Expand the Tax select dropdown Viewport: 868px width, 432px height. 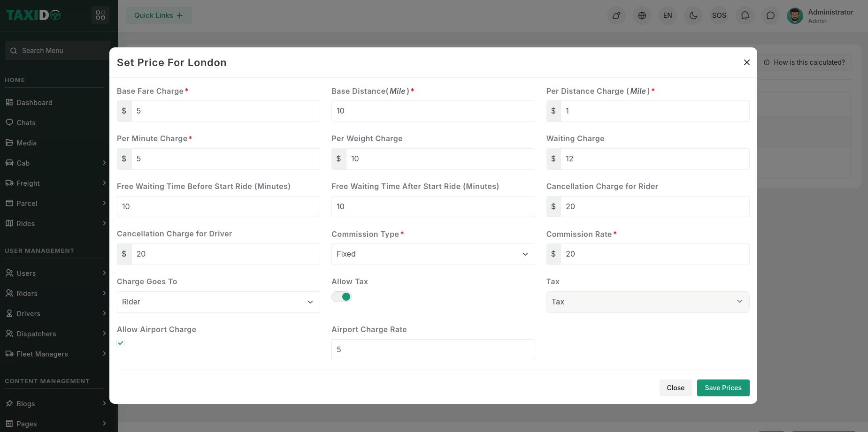pos(647,302)
